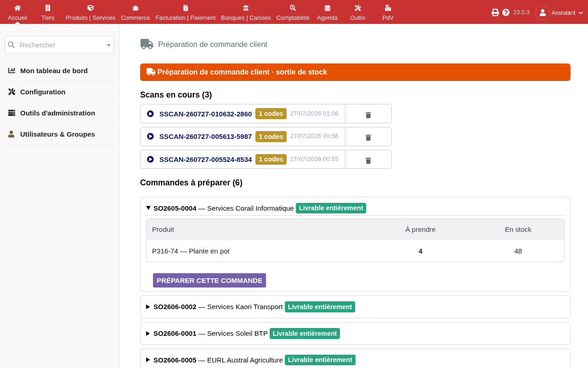Open the Assistant user dropdown
Viewport: 588px width, 368px height.
point(559,13)
